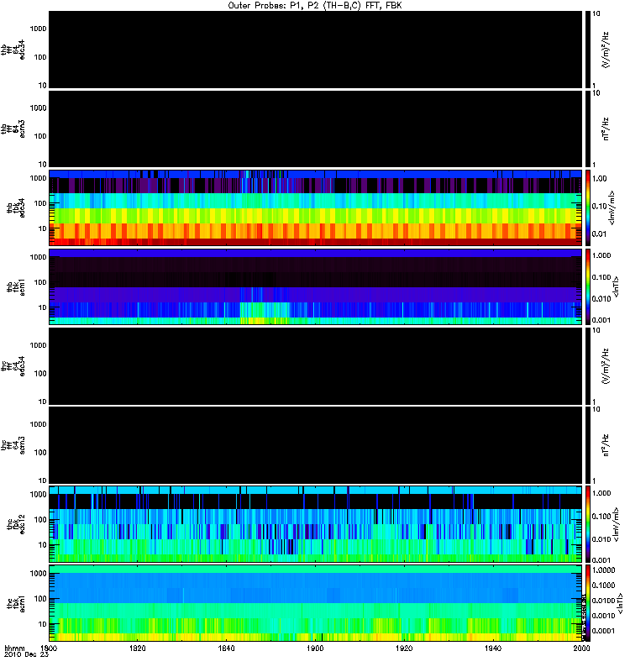The width and height of the screenshot is (630, 672).
Task: Click the thc fbk scm1 spectrogram panel
Action: [316, 603]
